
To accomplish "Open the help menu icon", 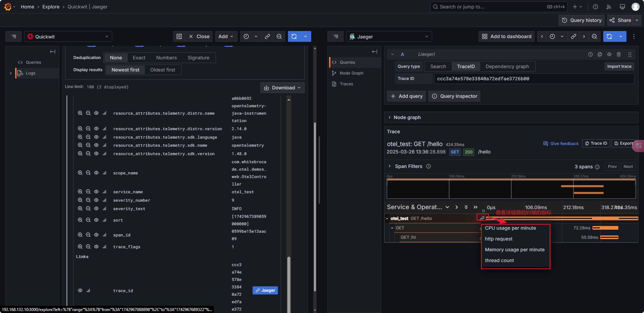I will (595, 7).
